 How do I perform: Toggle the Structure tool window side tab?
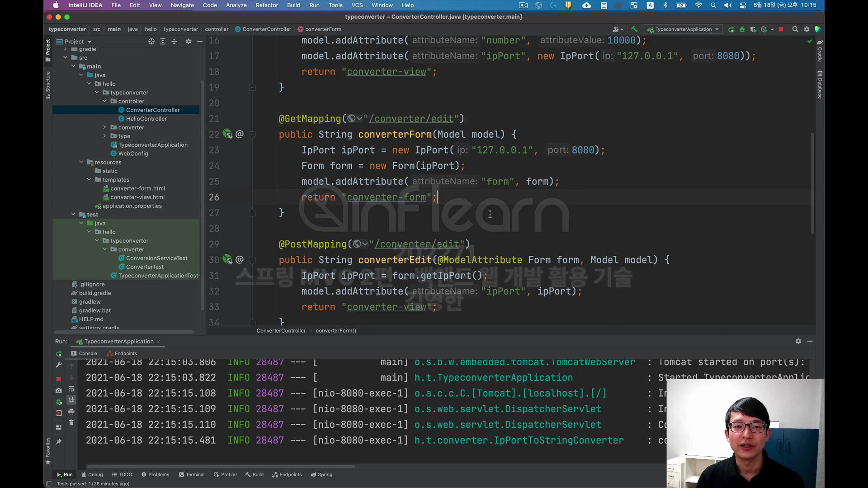click(x=48, y=85)
